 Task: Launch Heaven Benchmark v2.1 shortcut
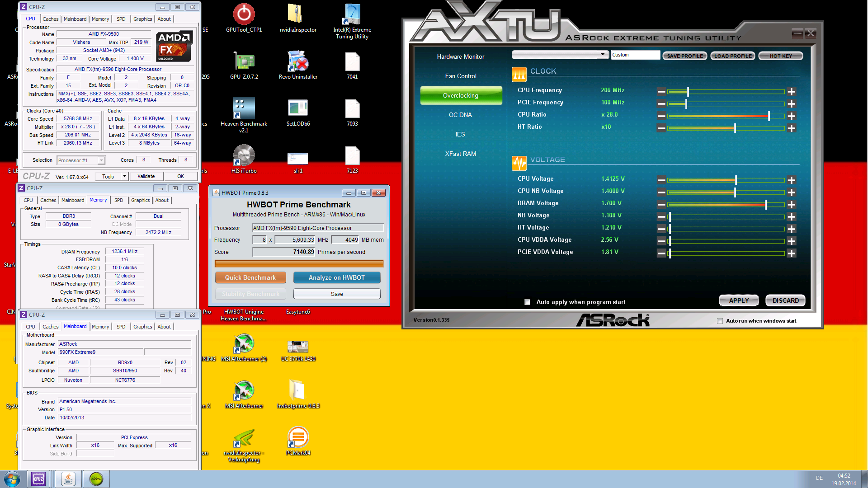pyautogui.click(x=244, y=115)
